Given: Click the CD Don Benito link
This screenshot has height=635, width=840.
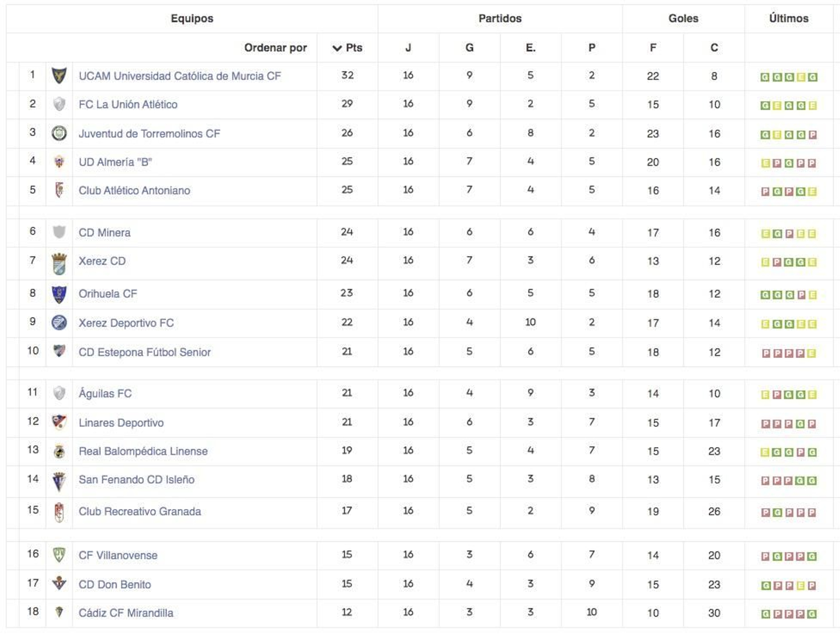Looking at the screenshot, I should [x=114, y=584].
